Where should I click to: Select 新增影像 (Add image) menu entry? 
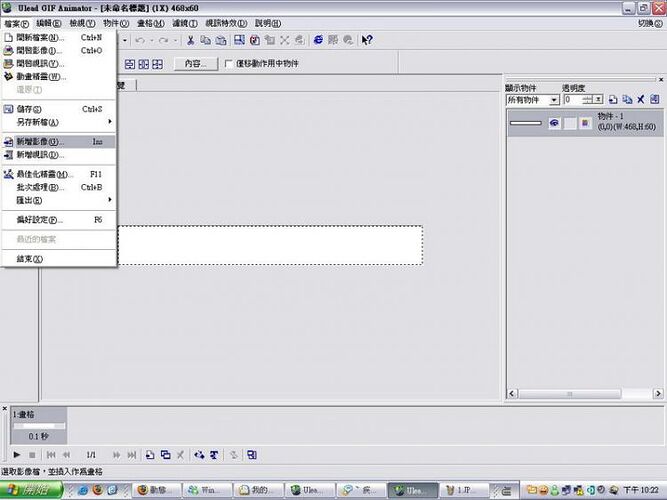tap(59, 142)
